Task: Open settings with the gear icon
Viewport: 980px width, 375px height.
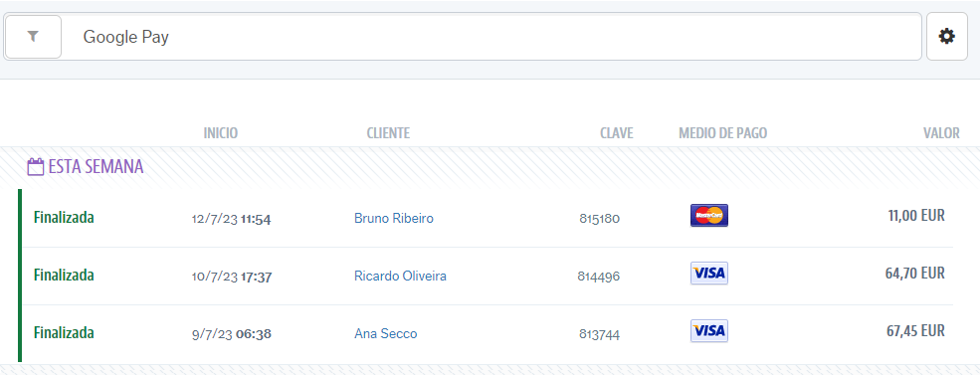Action: [947, 37]
